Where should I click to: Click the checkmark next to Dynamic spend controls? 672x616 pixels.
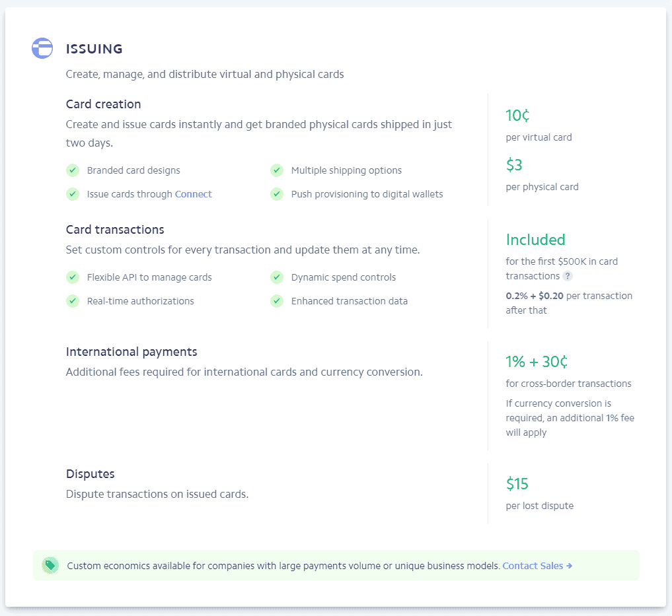point(277,277)
